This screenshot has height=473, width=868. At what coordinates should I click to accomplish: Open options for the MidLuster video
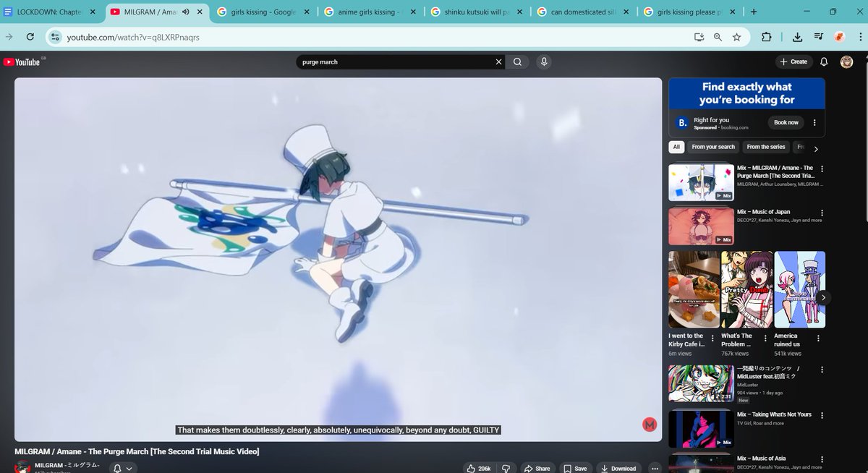822,371
